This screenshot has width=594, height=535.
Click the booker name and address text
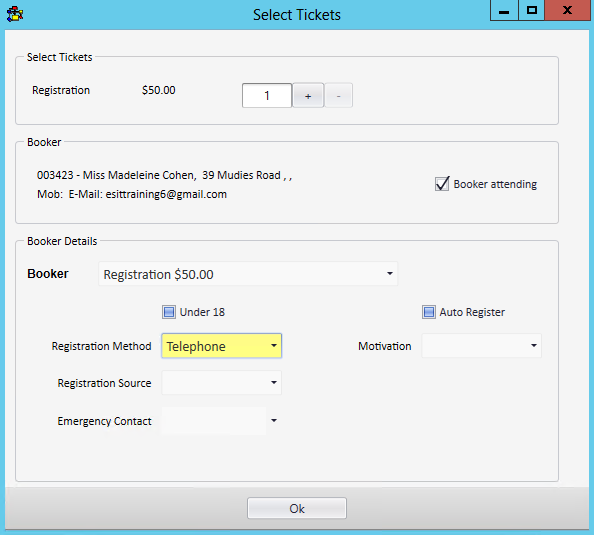point(164,175)
